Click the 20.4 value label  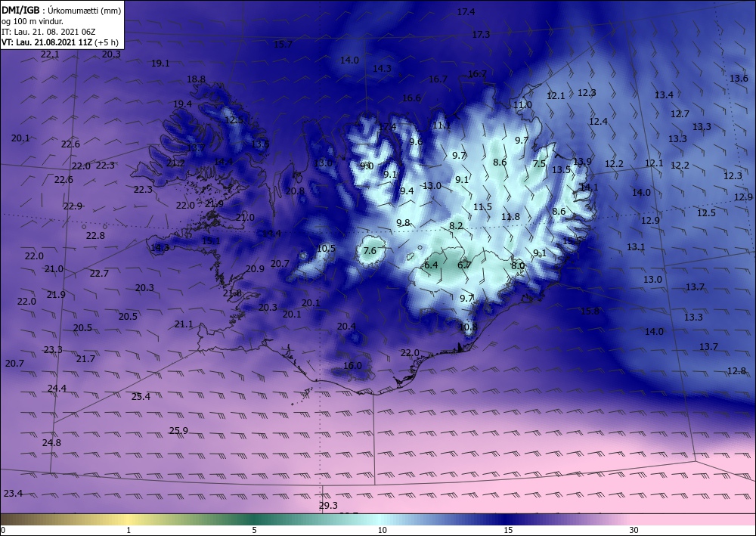click(346, 327)
